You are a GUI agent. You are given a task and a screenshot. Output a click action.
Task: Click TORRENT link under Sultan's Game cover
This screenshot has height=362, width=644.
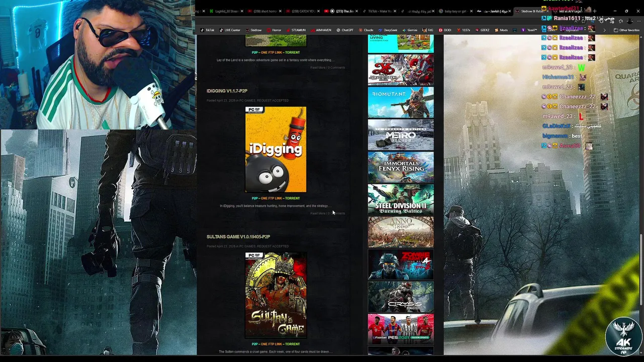pyautogui.click(x=292, y=344)
